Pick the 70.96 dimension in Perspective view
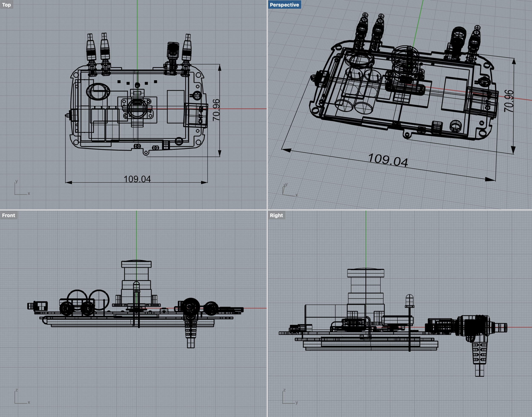532x417 pixels. 509,101
